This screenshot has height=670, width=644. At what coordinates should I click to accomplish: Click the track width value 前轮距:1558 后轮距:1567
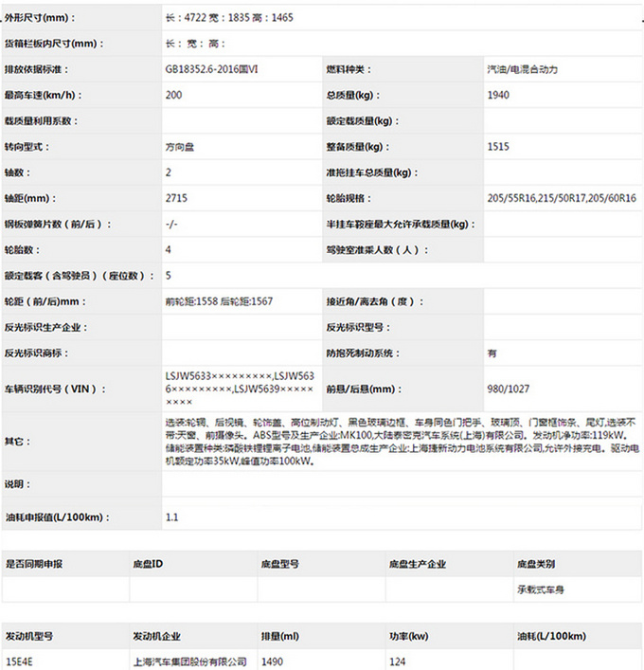[219, 301]
